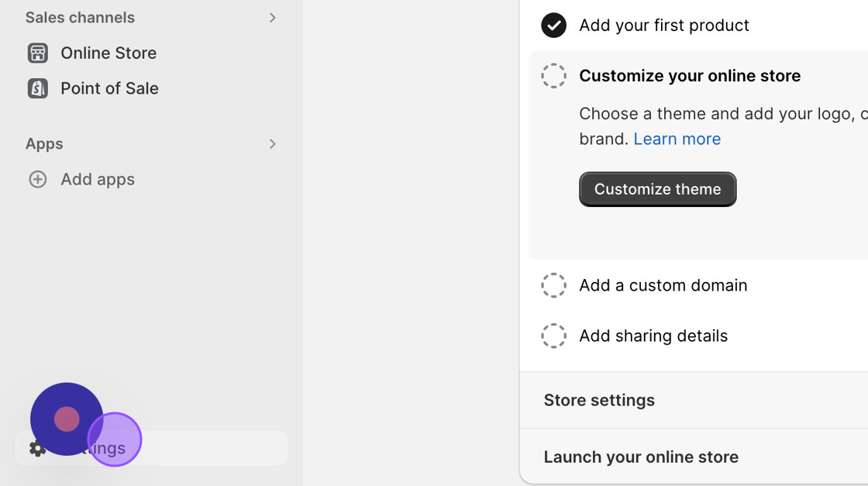This screenshot has height=486, width=868.
Task: Select the Add apps text label
Action: tap(98, 179)
